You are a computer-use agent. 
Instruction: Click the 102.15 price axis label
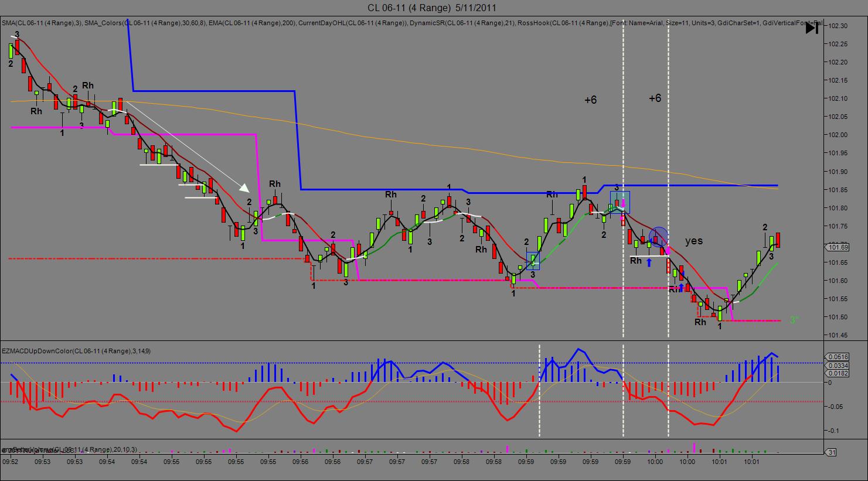tap(839, 80)
